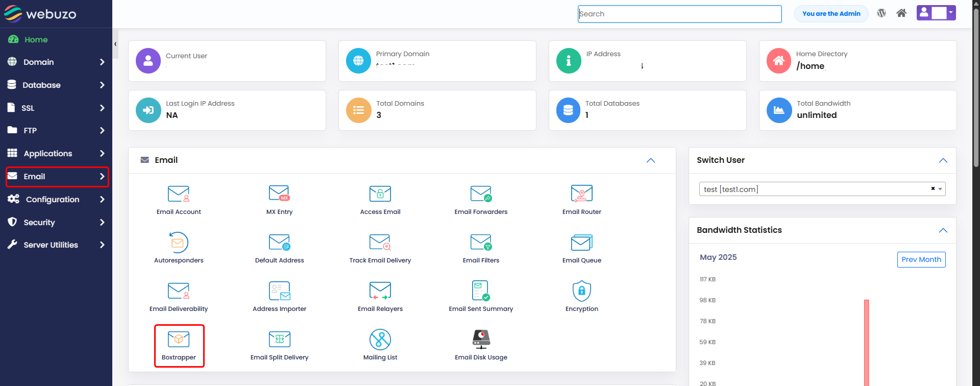This screenshot has height=386, width=980.
Task: Open Email Forwarders
Action: (481, 200)
